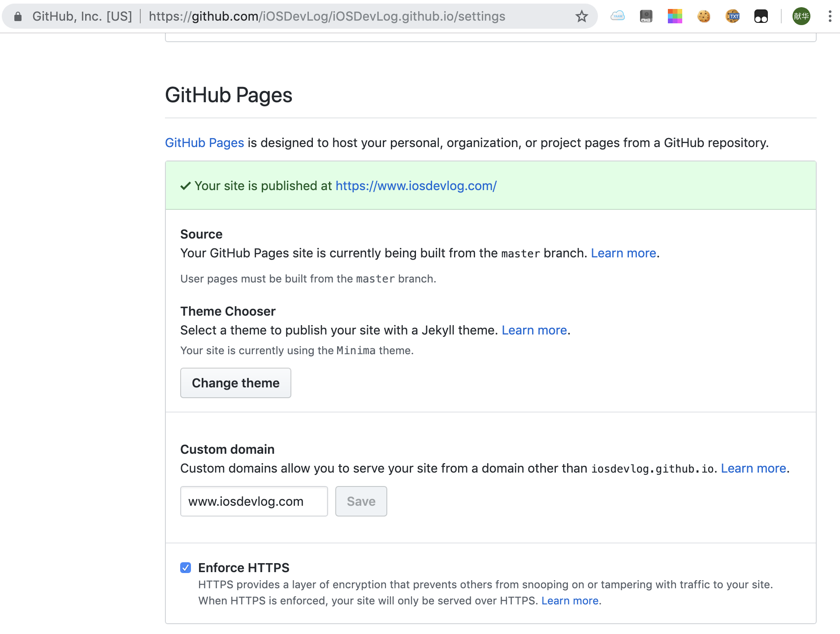The image size is (840, 634).
Task: Open the Chrome three-dot menu
Action: tap(829, 16)
